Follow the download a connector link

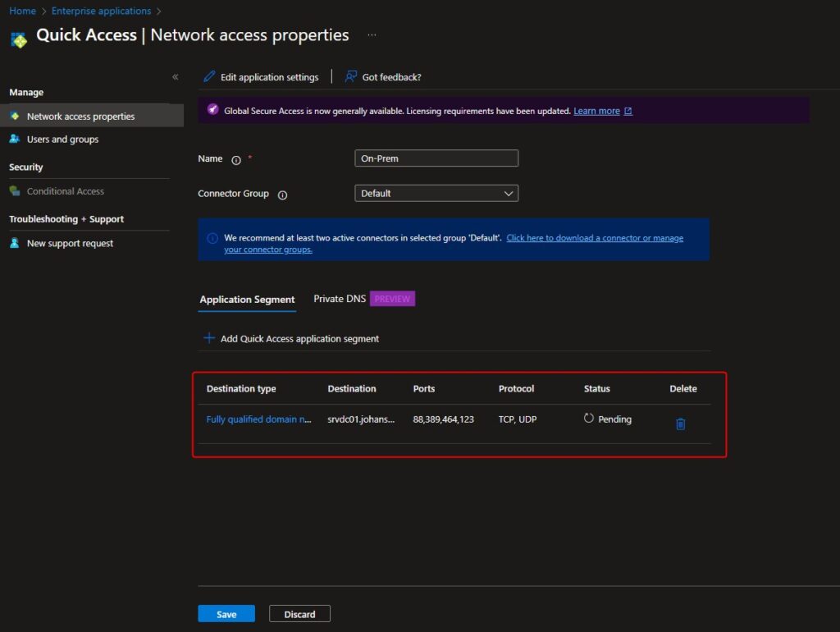click(x=595, y=238)
